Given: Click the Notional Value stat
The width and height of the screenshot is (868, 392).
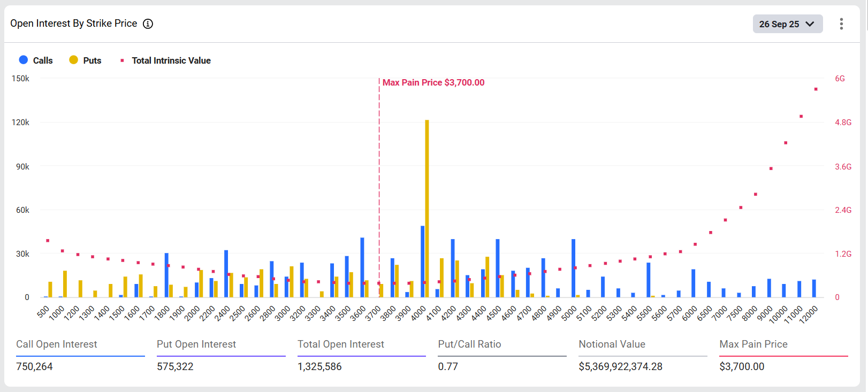Looking at the screenshot, I should click(x=643, y=355).
